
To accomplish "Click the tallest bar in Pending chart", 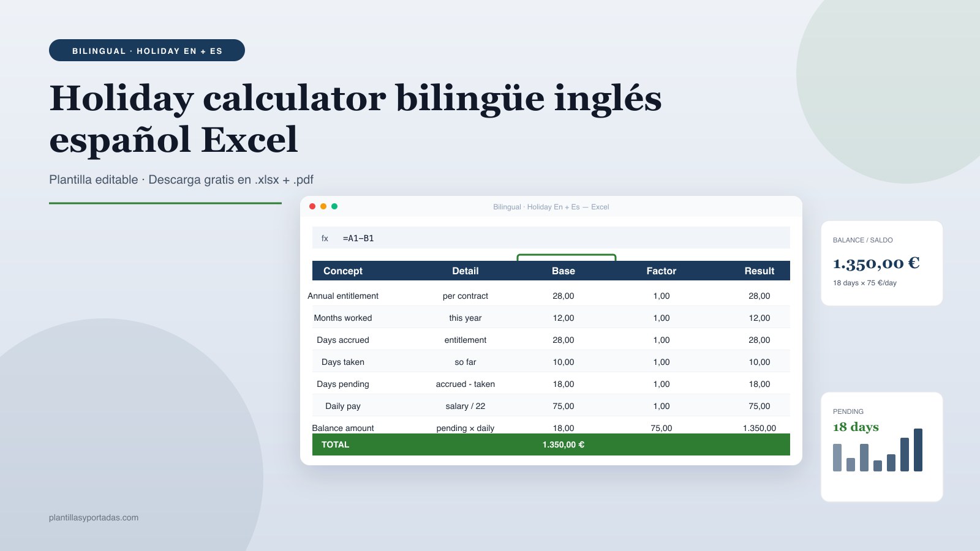I will point(918,450).
